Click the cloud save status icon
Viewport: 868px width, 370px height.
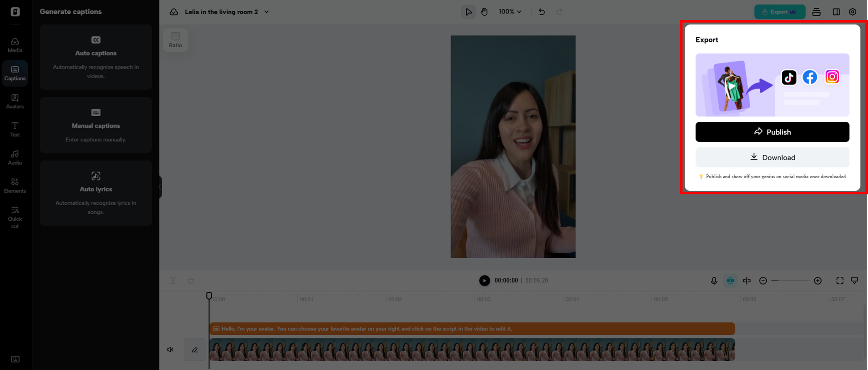[174, 12]
